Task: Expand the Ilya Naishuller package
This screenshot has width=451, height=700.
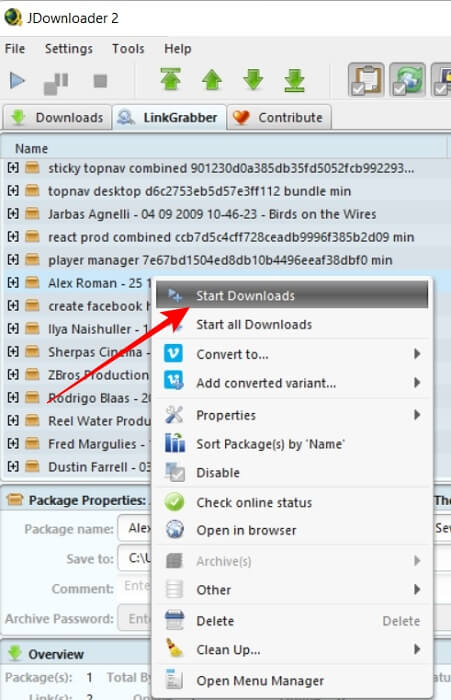Action: click(13, 329)
